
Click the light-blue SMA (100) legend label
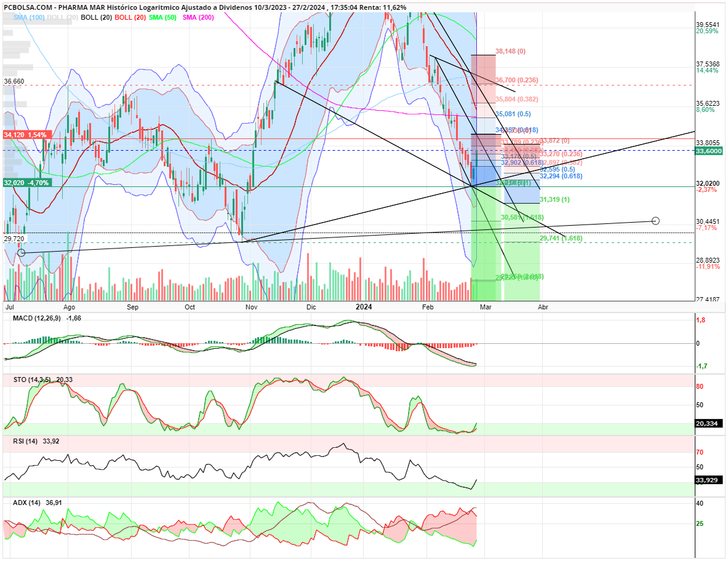[x=30, y=17]
